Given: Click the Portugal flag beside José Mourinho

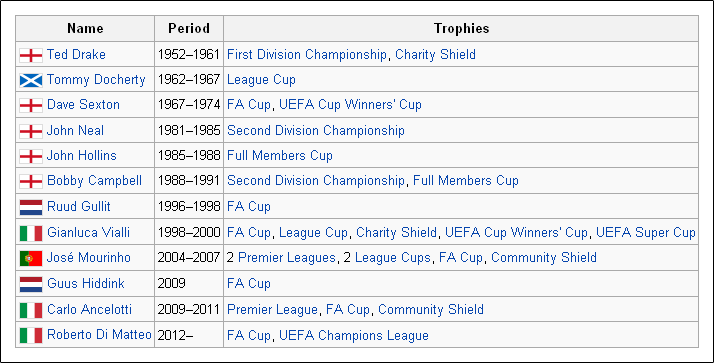Looking at the screenshot, I should pyautogui.click(x=31, y=258).
